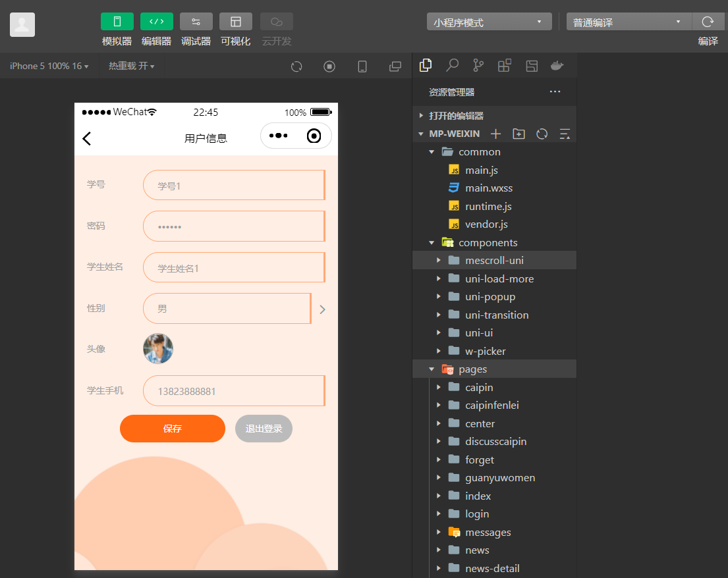Screen dimensions: 728x578
Task: Click the detach simulator window icon
Action: 395,66
